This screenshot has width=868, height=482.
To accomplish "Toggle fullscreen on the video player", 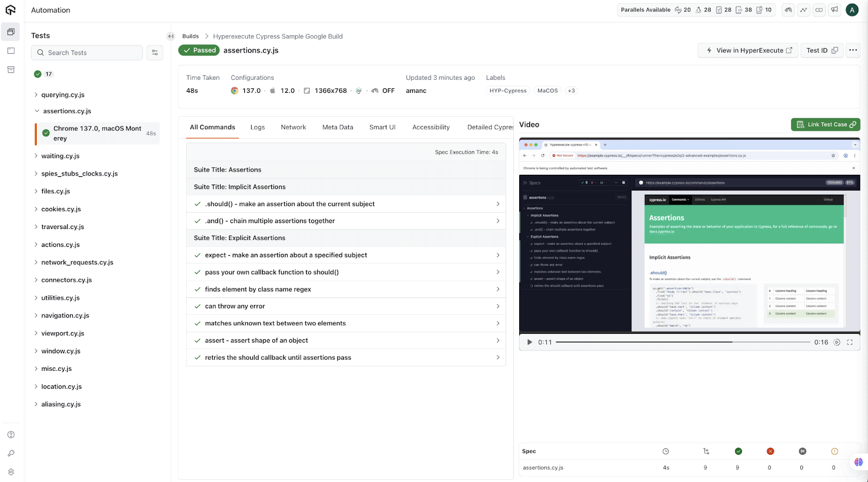I will [x=850, y=343].
